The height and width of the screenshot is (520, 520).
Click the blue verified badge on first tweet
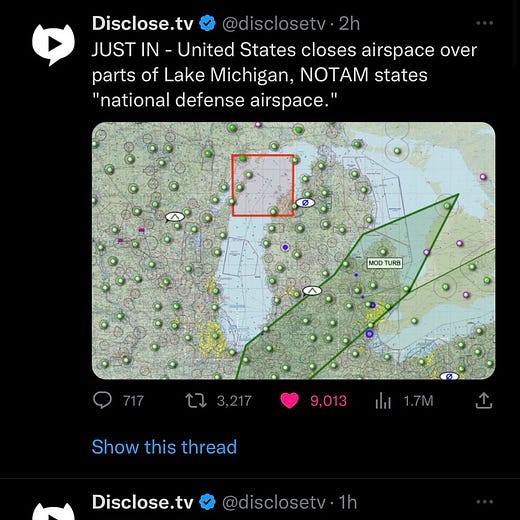(x=208, y=24)
